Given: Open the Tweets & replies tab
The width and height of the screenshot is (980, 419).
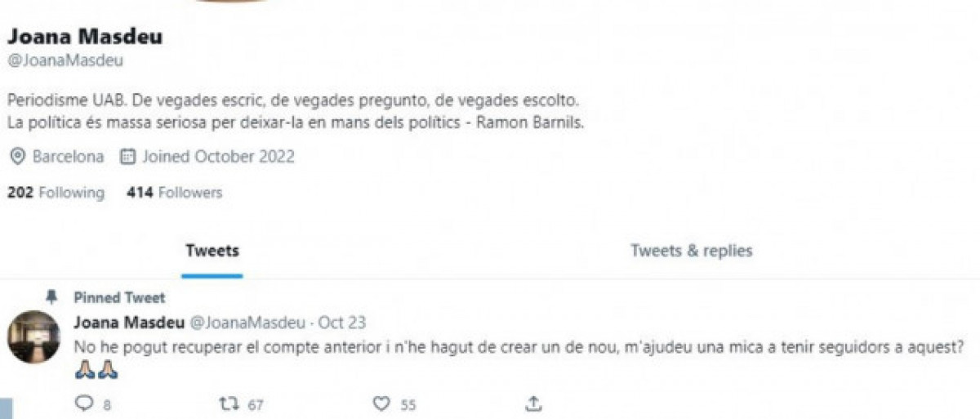Looking at the screenshot, I should tap(691, 250).
